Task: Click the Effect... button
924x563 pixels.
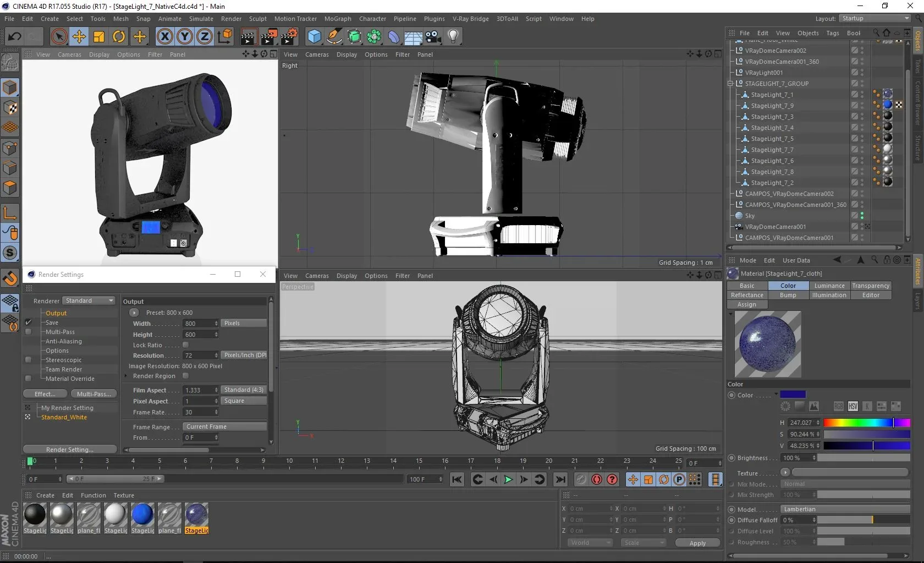Action: coord(45,394)
